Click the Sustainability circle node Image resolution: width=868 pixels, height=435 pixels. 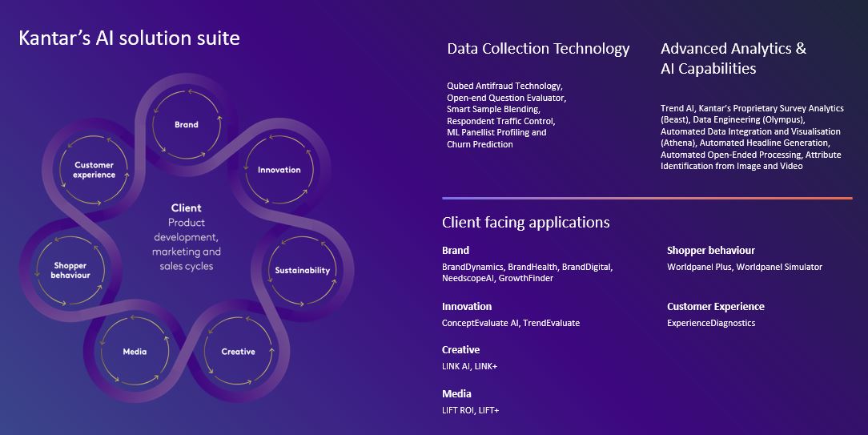click(x=302, y=271)
